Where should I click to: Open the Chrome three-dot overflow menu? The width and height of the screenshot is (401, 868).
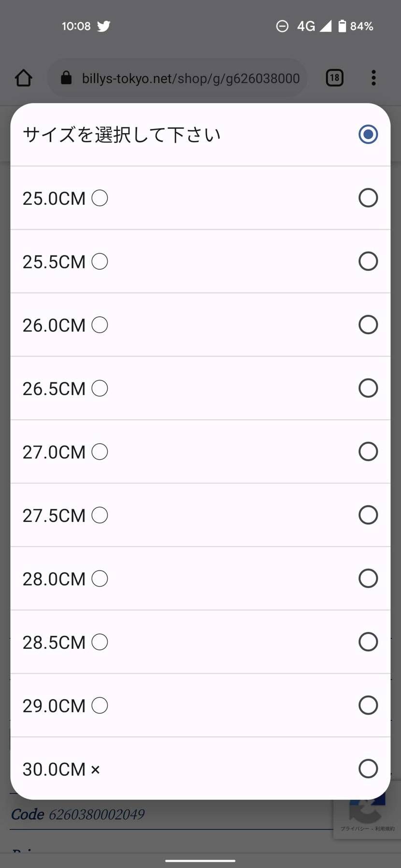373,78
